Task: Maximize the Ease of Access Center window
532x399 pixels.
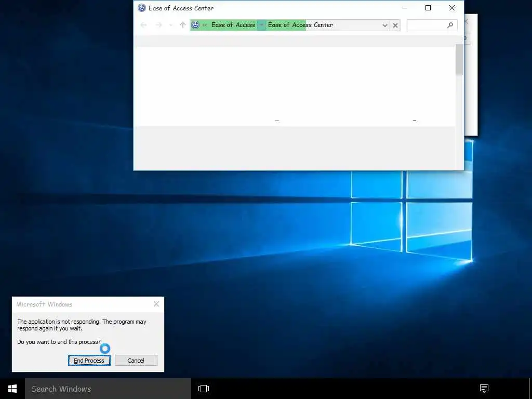Action: 428,8
